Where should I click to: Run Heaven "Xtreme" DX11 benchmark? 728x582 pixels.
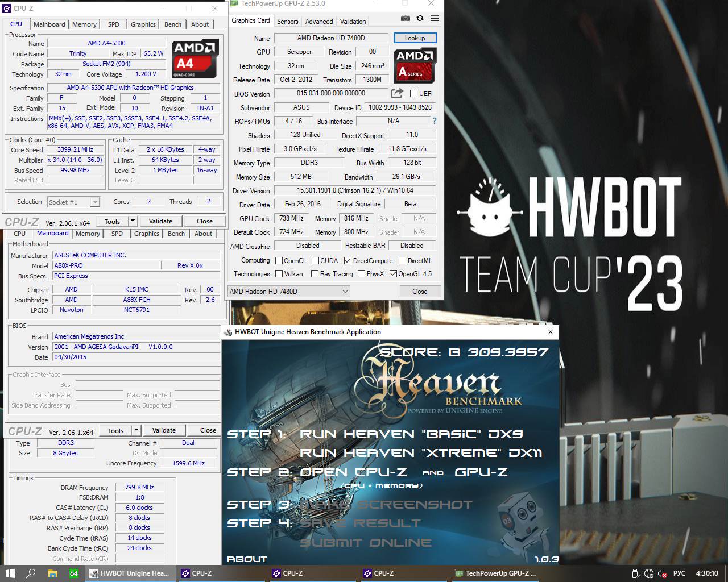coord(421,453)
